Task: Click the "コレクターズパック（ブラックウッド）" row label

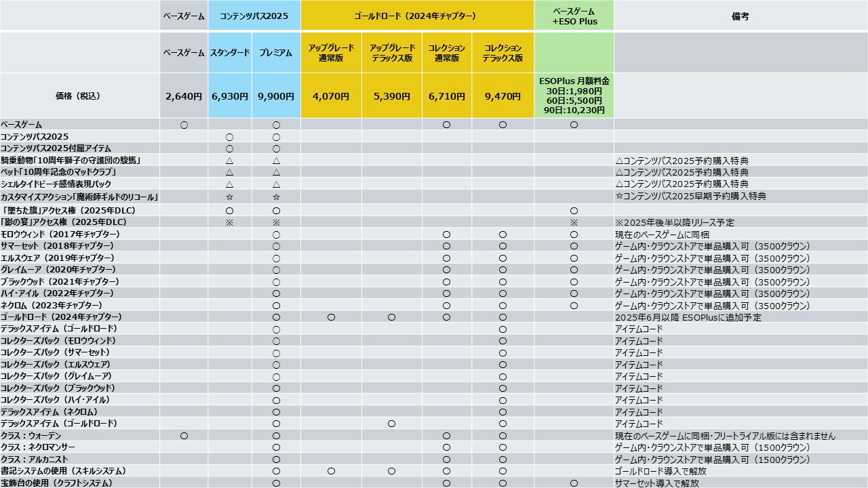Action: pyautogui.click(x=58, y=388)
